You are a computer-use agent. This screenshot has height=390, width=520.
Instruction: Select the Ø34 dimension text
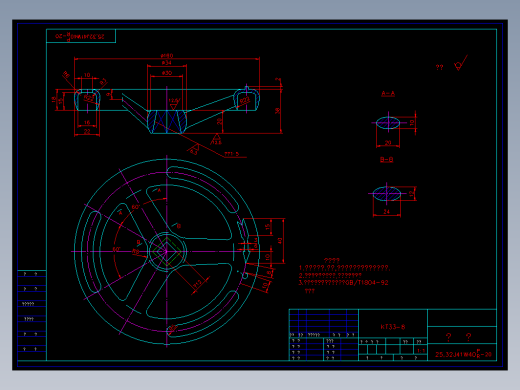coord(167,63)
